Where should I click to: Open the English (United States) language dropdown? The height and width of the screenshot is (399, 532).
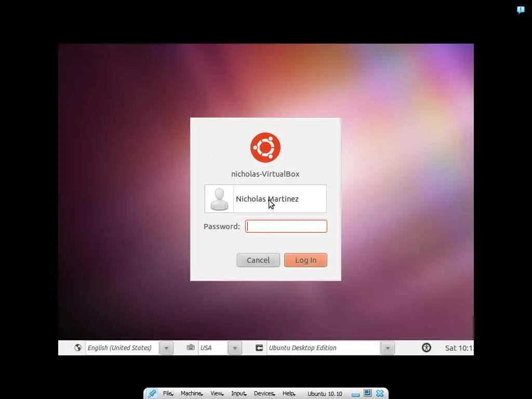[122, 348]
